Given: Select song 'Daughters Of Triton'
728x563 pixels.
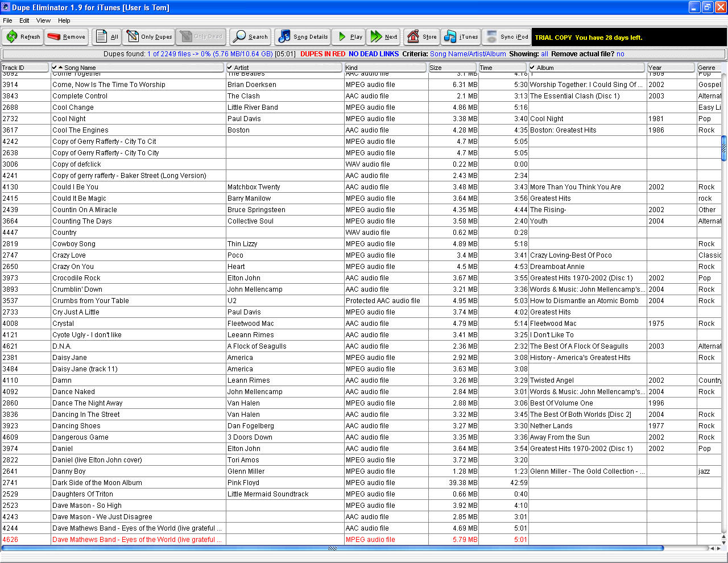Looking at the screenshot, I should pyautogui.click(x=82, y=494).
